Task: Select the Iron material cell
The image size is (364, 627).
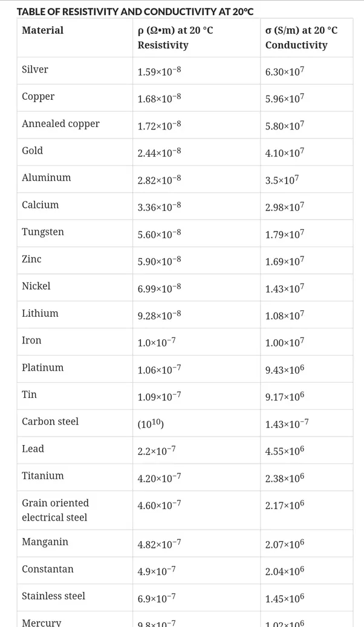Action: click(x=75, y=342)
